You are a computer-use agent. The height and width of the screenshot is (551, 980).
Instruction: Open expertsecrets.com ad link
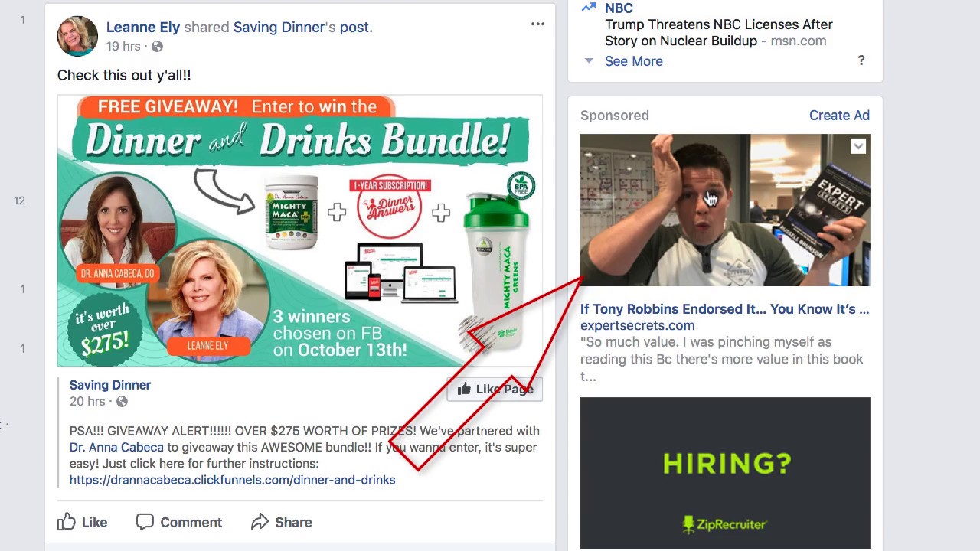point(637,325)
